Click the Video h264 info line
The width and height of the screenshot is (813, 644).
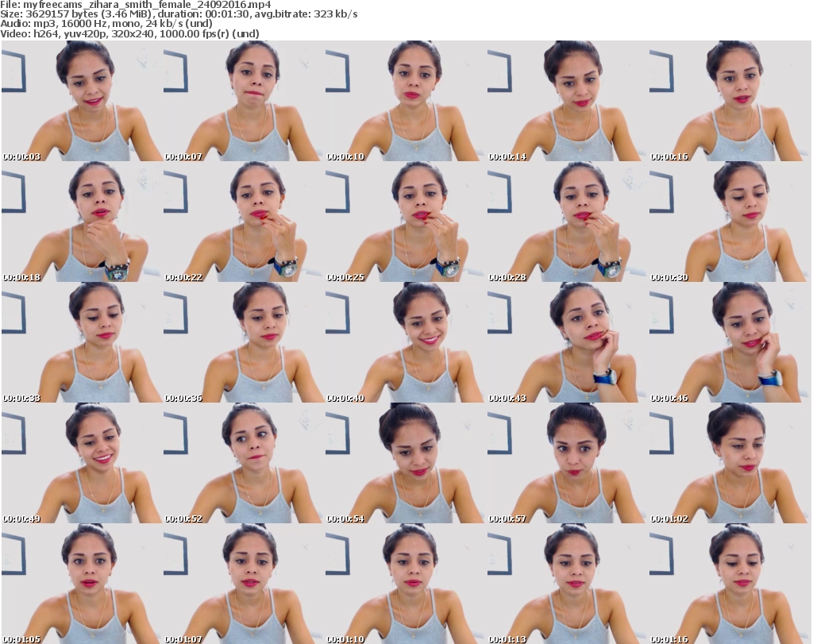(129, 33)
